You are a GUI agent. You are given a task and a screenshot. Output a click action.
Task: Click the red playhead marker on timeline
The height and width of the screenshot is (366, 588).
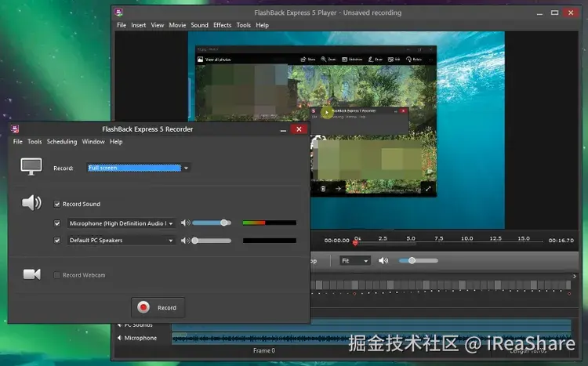pyautogui.click(x=355, y=243)
